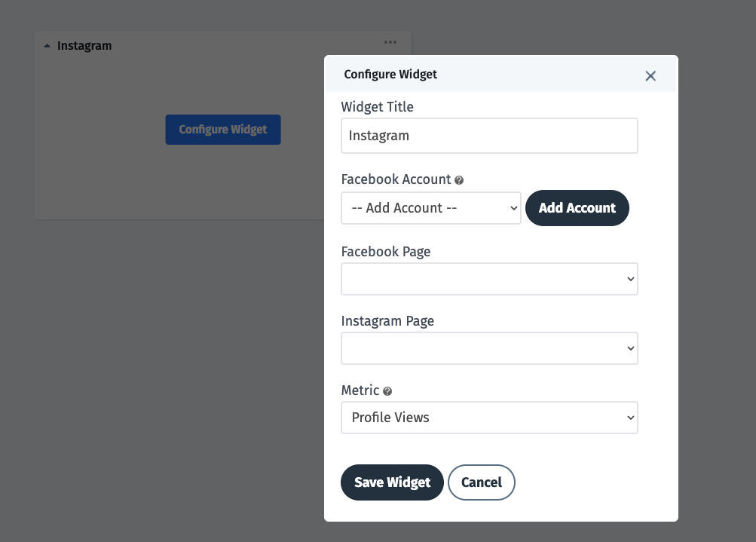Click the Metric dropdown chevron
Screen dimensions: 756x542
coord(630,418)
